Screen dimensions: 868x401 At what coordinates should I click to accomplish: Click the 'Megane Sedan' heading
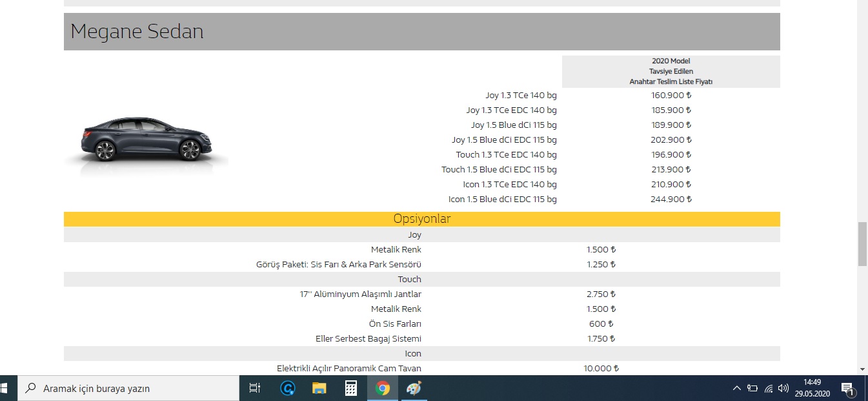(x=137, y=32)
